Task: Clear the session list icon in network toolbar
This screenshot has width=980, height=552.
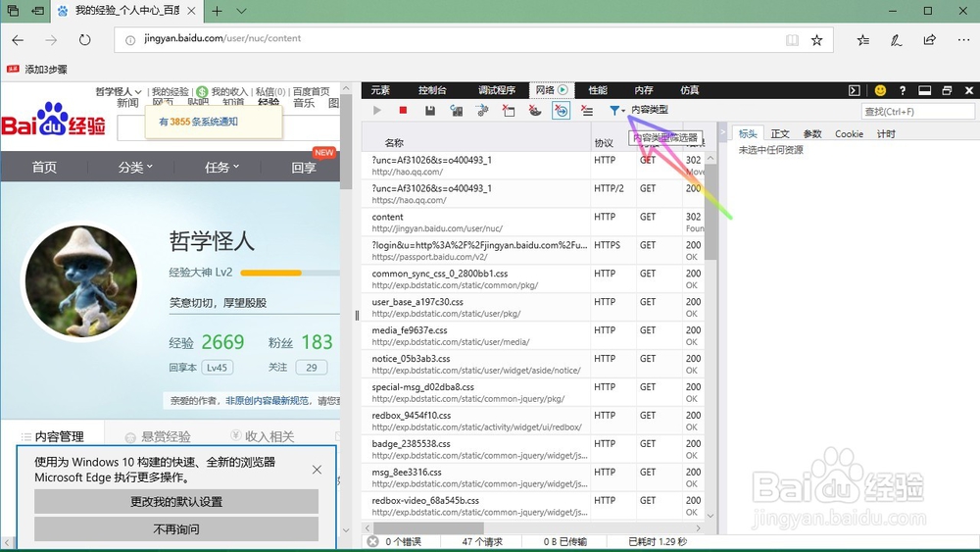Action: [587, 111]
